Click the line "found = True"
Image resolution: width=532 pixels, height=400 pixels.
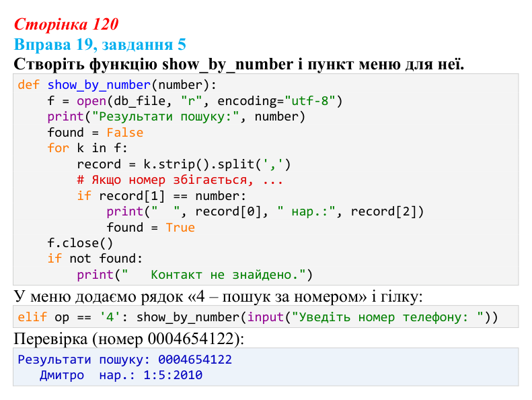click(x=151, y=228)
